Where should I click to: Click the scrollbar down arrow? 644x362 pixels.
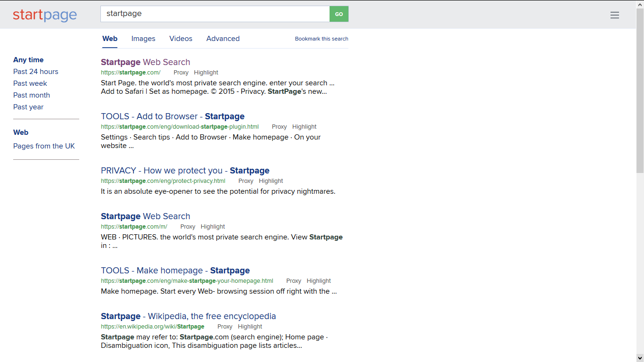[x=640, y=358]
